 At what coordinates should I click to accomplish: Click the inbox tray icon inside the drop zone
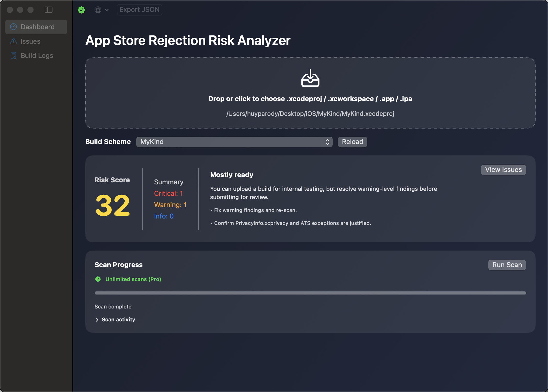coord(310,79)
